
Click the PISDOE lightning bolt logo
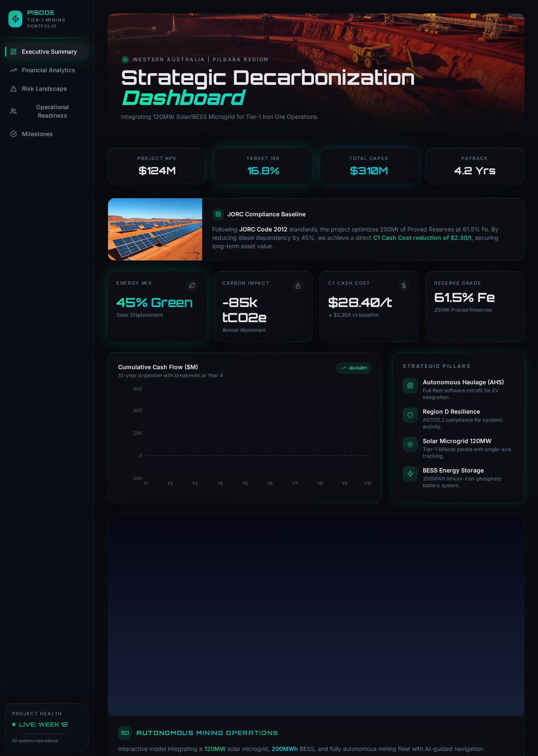pos(16,19)
